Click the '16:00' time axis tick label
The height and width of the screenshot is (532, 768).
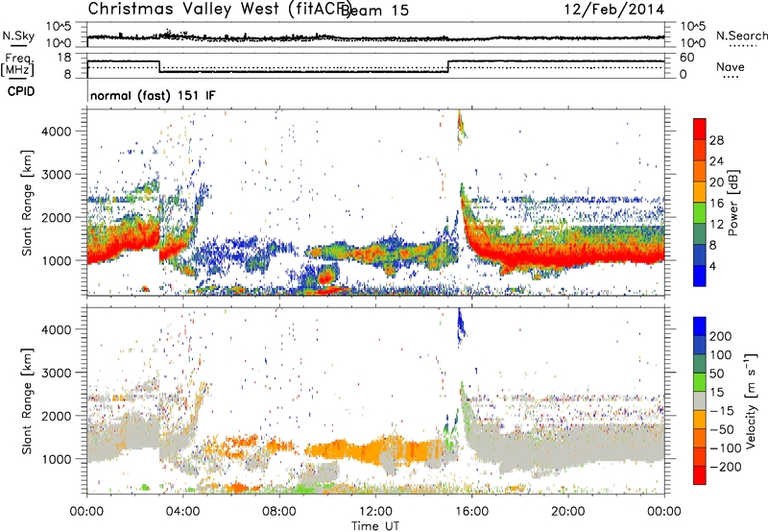pos(471,511)
